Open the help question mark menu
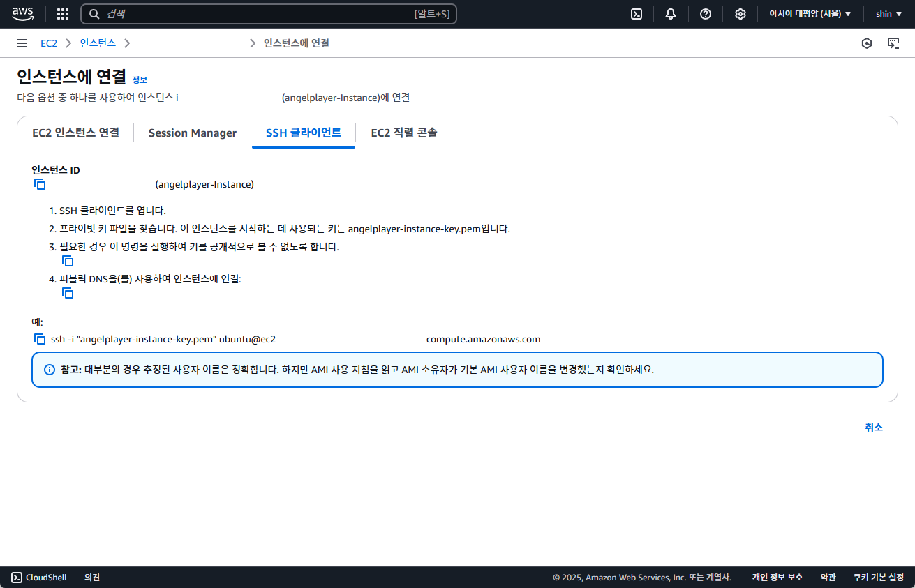 [706, 14]
